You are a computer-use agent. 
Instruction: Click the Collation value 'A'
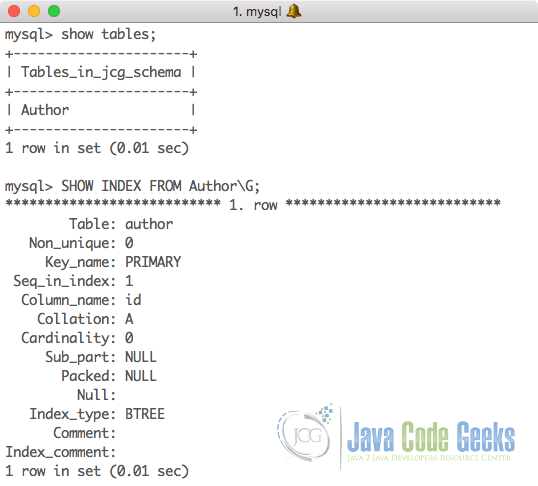[x=129, y=319]
